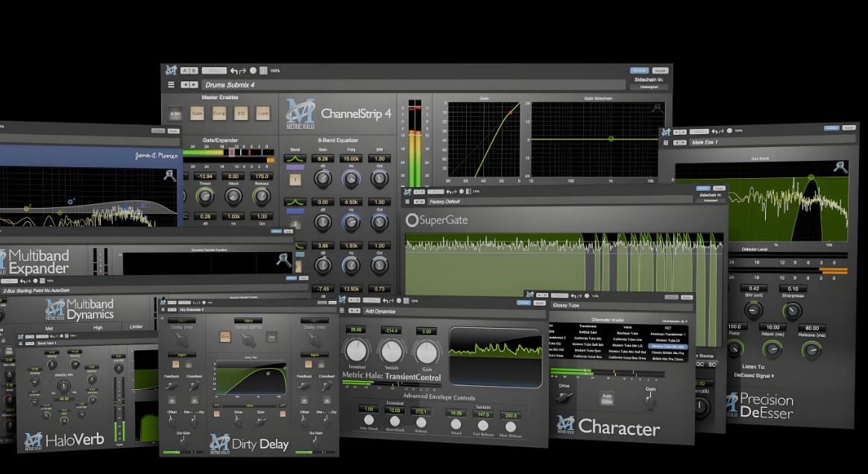This screenshot has width=868, height=474.
Task: Open the SuperGate Factory Default preset dropdown
Action: tap(559, 202)
